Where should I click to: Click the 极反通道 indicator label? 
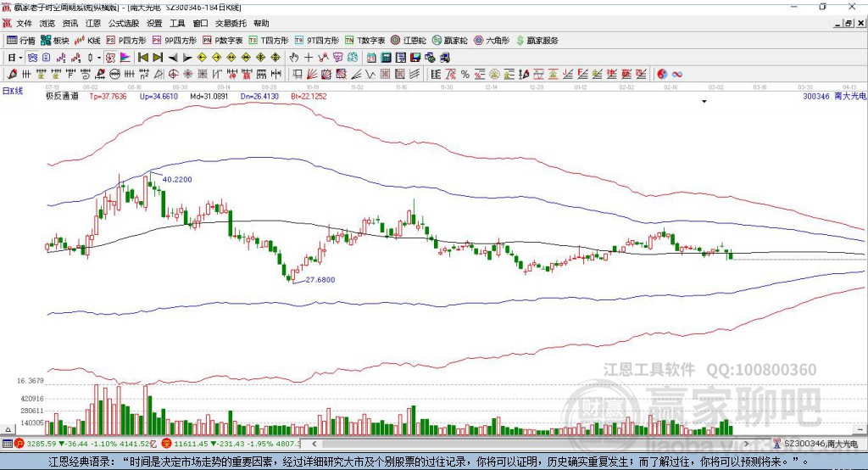[62, 96]
